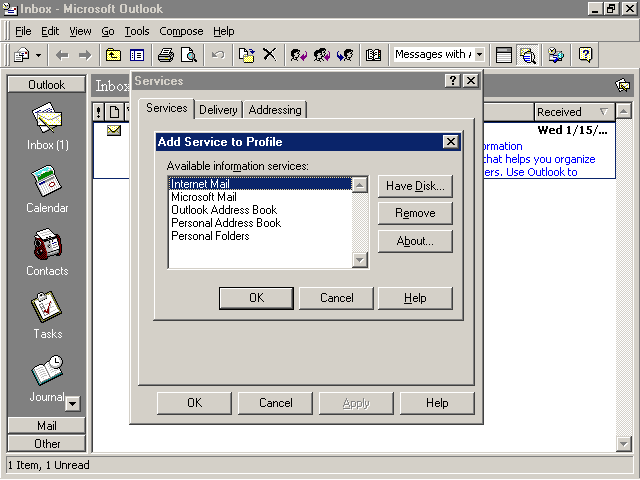Click the Forward message toolbar icon
This screenshot has width=640, height=480.
pyautogui.click(x=345, y=55)
